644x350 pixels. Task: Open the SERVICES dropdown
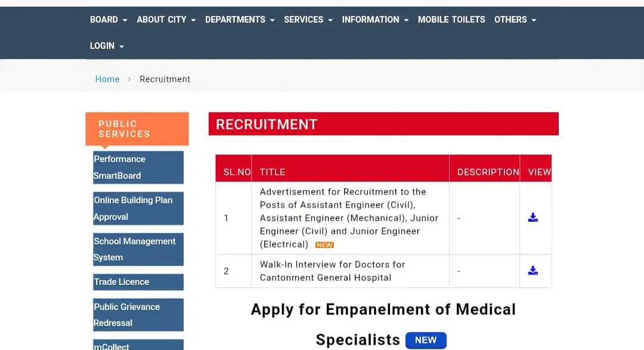tap(308, 20)
